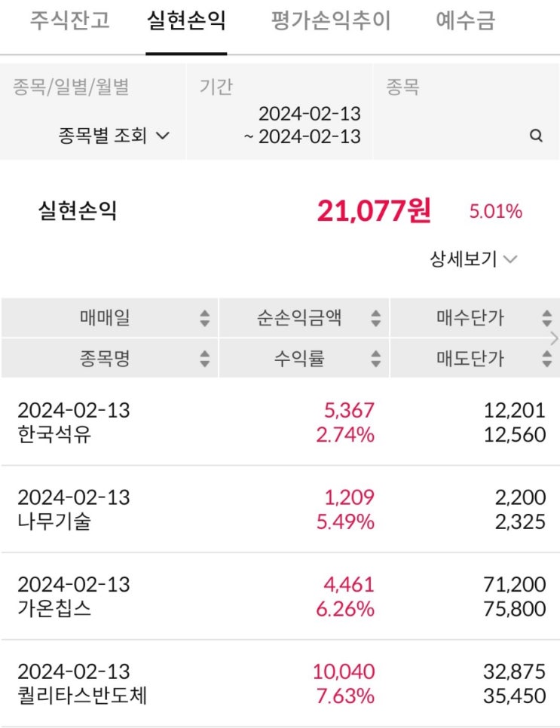Screen dimensions: 560x728
Task: Sort by 수익률 using its sort arrows
Action: 375,359
